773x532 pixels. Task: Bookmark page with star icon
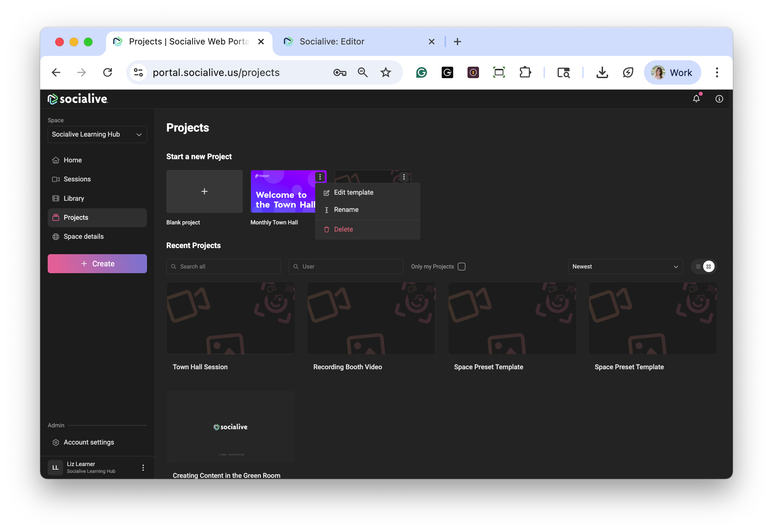click(385, 72)
